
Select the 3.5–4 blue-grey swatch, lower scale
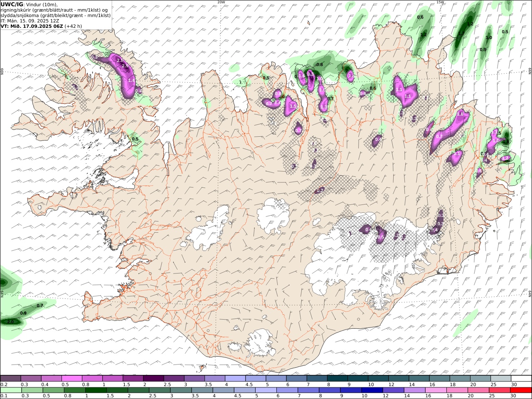(202, 390)
